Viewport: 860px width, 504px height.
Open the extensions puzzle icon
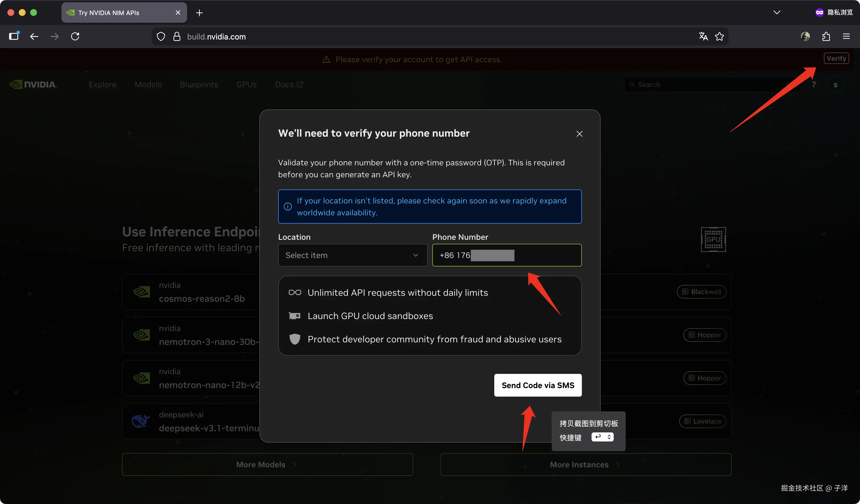[x=826, y=36]
